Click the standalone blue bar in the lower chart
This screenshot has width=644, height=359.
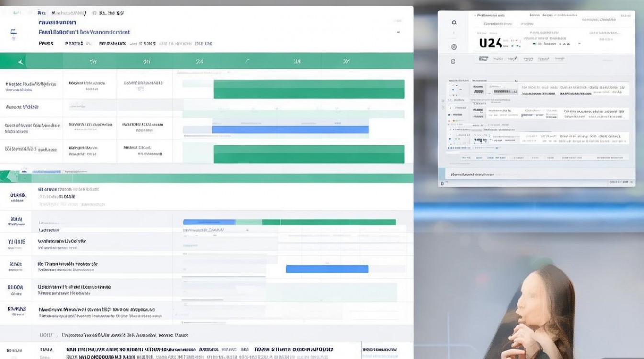(x=327, y=269)
